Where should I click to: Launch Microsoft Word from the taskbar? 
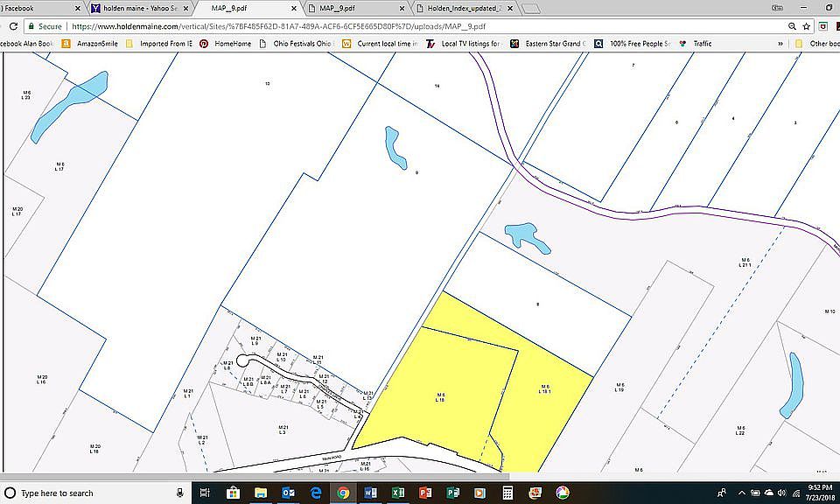(370, 493)
